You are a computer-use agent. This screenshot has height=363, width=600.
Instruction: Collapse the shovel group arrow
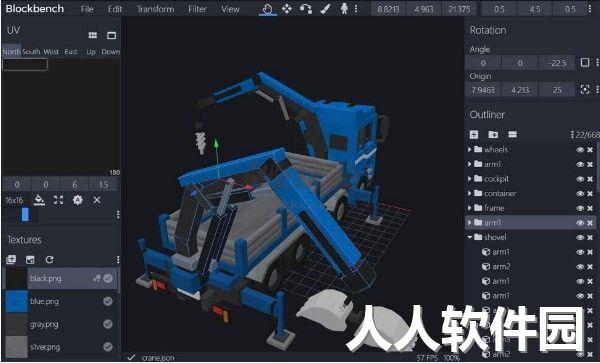(x=470, y=237)
